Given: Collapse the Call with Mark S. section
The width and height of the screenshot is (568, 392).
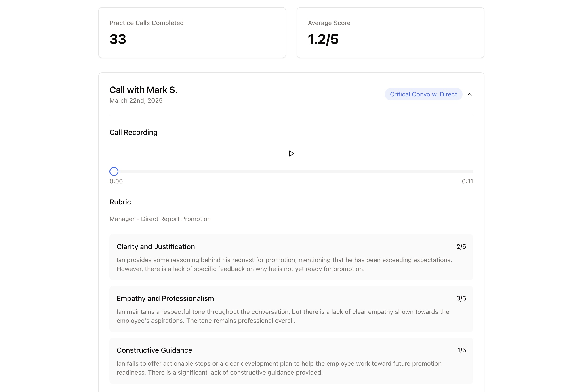Looking at the screenshot, I should (470, 94).
